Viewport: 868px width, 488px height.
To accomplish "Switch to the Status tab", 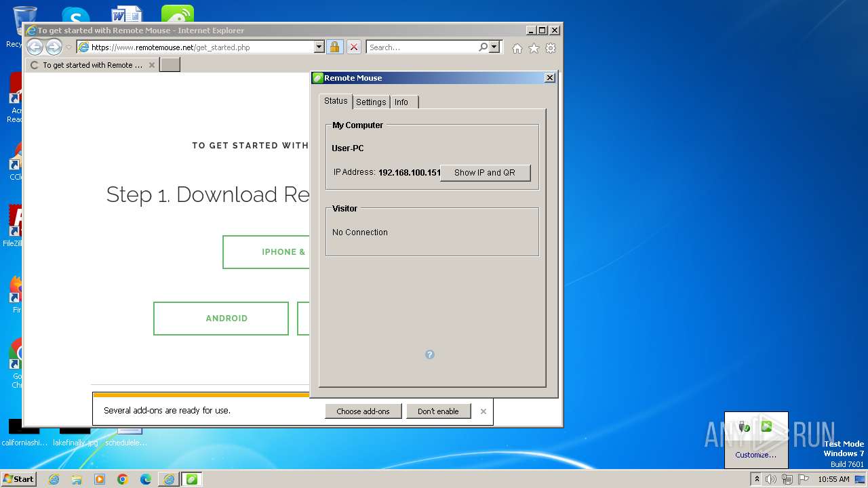I will point(336,101).
